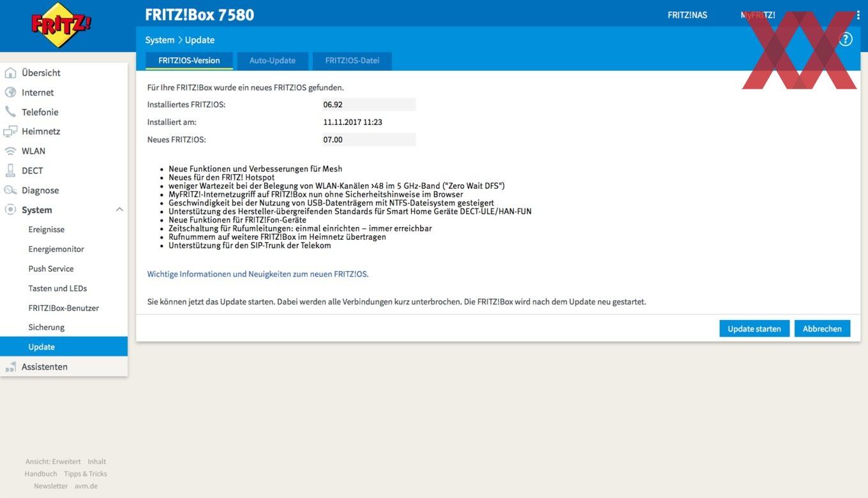868x498 pixels.
Task: Click 'Neue Funktionen für FRITZ!Fon-Geräte' line
Action: pyautogui.click(x=237, y=220)
